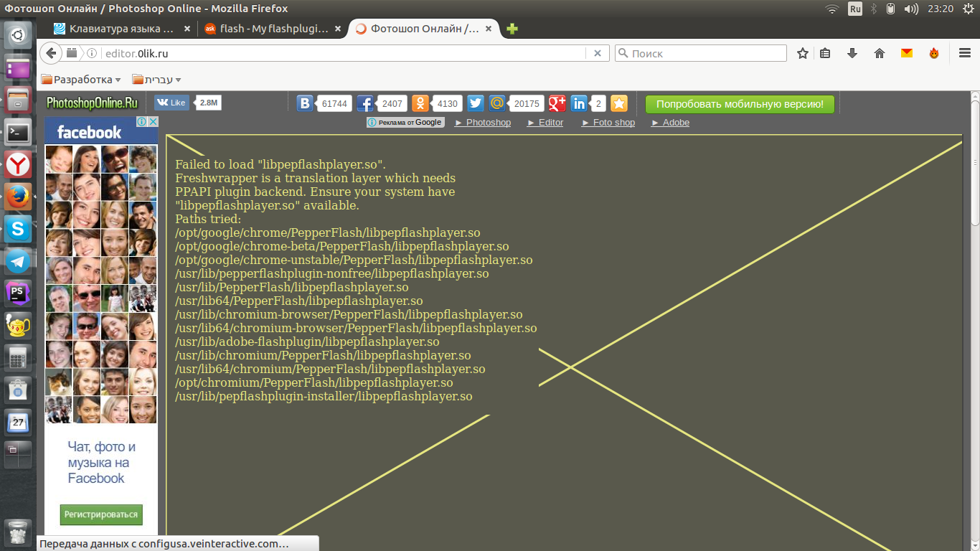Close the Фотошоп Онлайн tab
The image size is (980, 551).
[489, 29]
